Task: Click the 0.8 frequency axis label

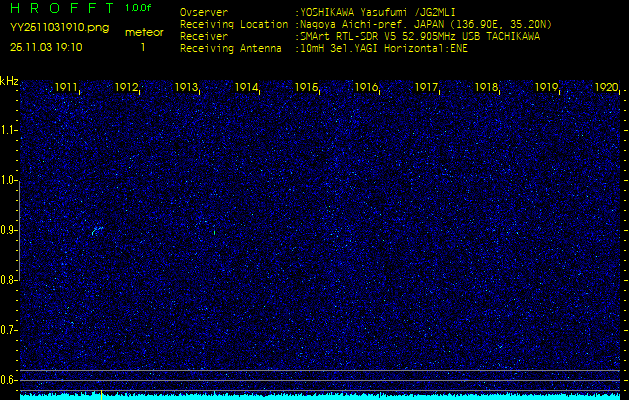Action: click(8, 280)
